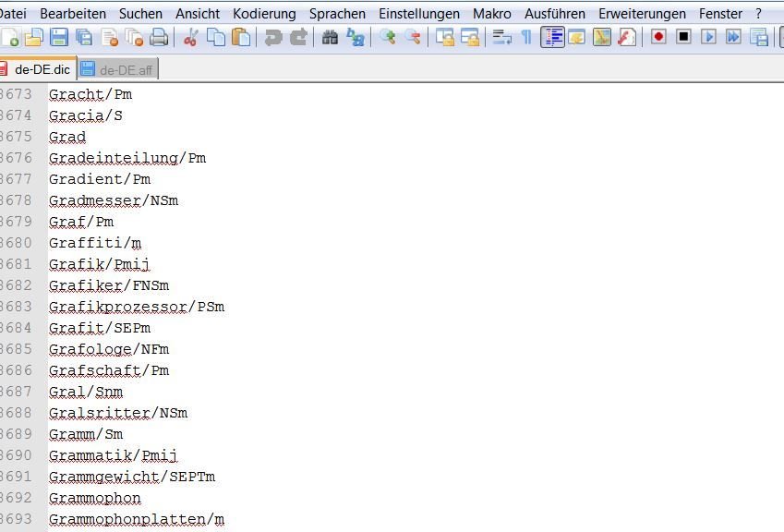Click the Save All icon
784x532 pixels.
pyautogui.click(x=83, y=38)
